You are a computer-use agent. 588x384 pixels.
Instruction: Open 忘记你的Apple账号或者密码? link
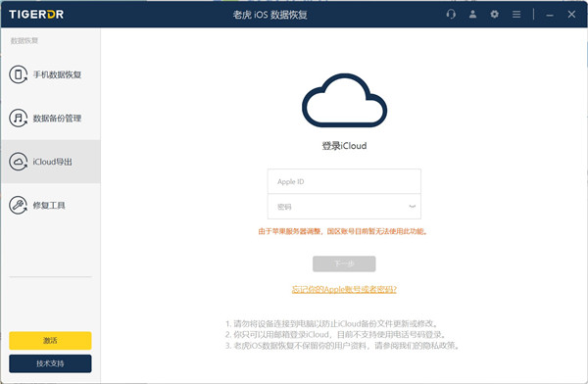click(x=344, y=289)
